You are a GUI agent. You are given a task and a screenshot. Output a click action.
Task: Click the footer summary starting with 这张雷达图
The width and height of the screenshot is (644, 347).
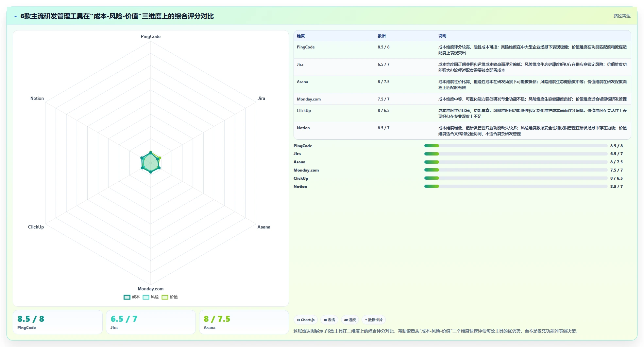436,331
